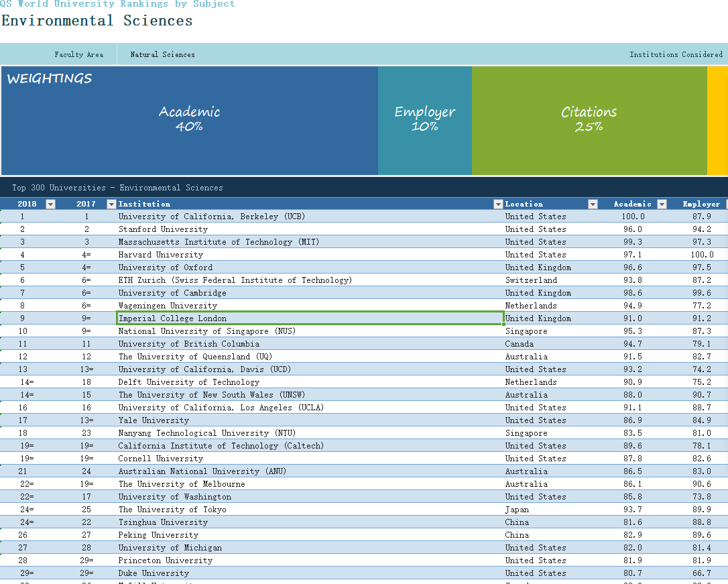Click the Canada location cell

[x=551, y=344]
